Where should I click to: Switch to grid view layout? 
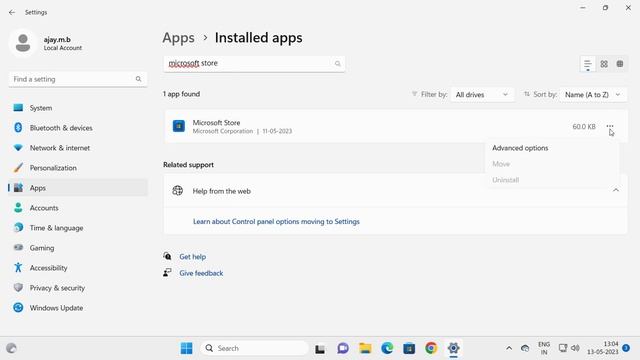click(x=604, y=64)
